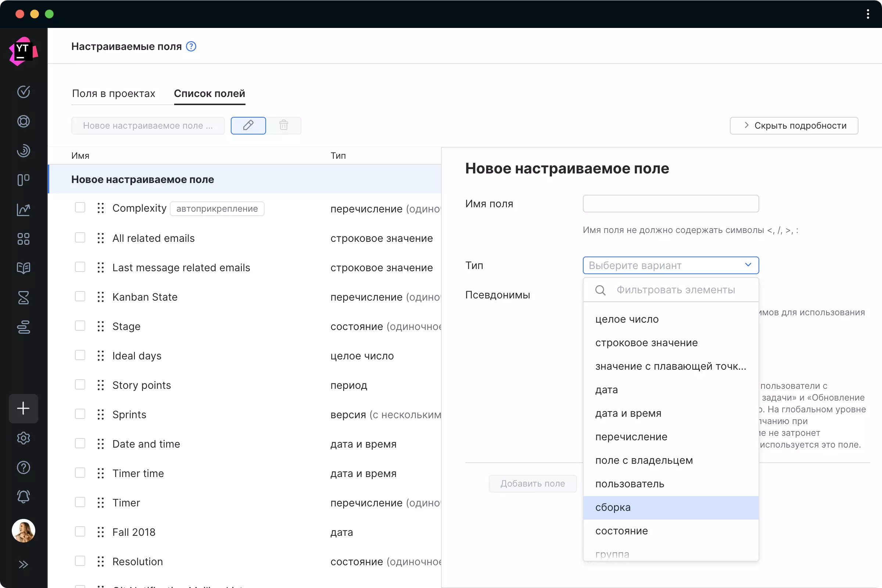Image resolution: width=882 pixels, height=588 pixels.
Task: Open the settings gear in sidebar
Action: pos(23,438)
